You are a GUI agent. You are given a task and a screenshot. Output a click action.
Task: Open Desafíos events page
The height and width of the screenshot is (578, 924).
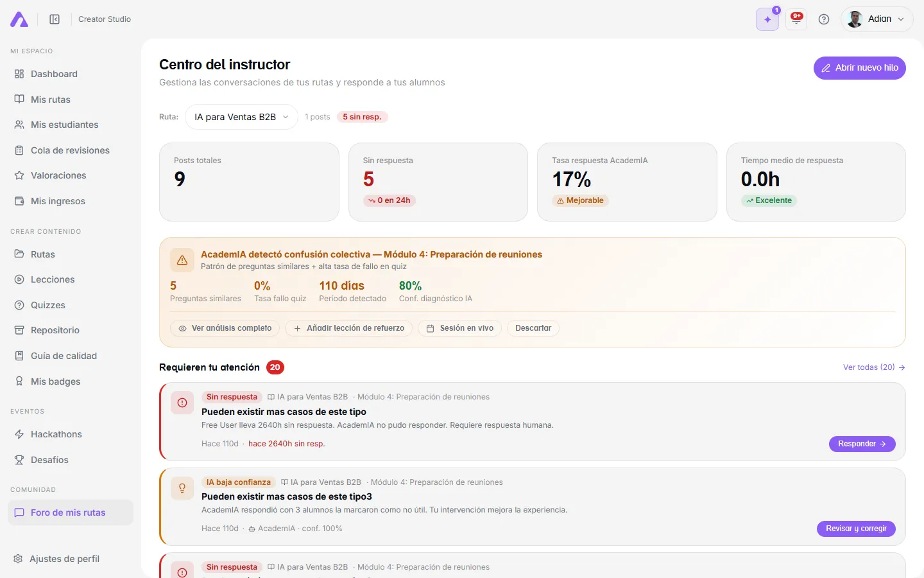point(71,460)
